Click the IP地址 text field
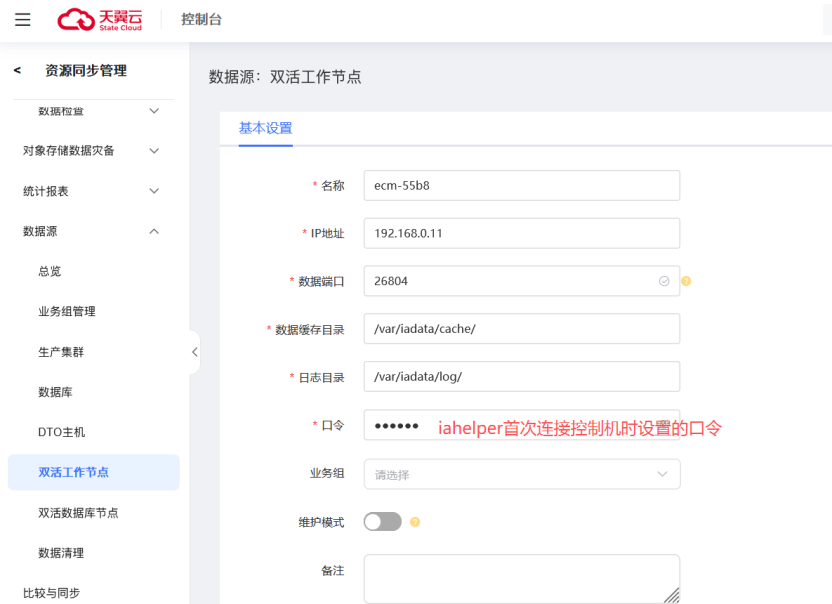This screenshot has width=832, height=604. (x=521, y=233)
